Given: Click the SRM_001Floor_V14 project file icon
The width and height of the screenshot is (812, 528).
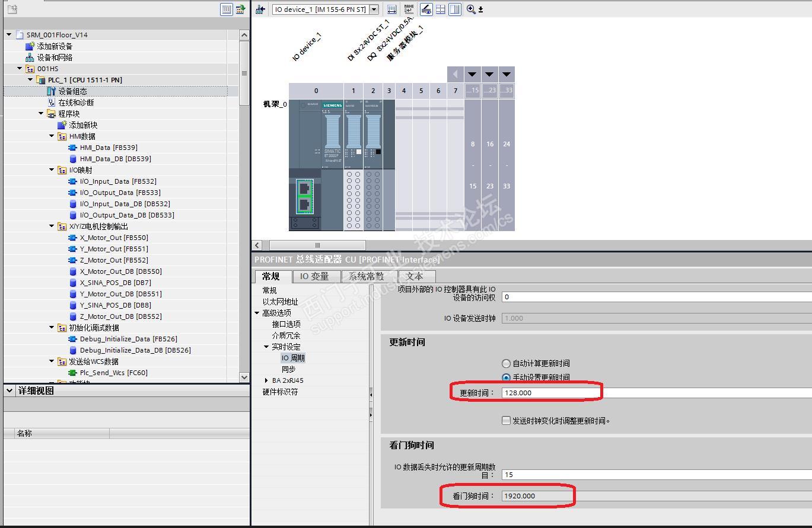Looking at the screenshot, I should click(20, 35).
